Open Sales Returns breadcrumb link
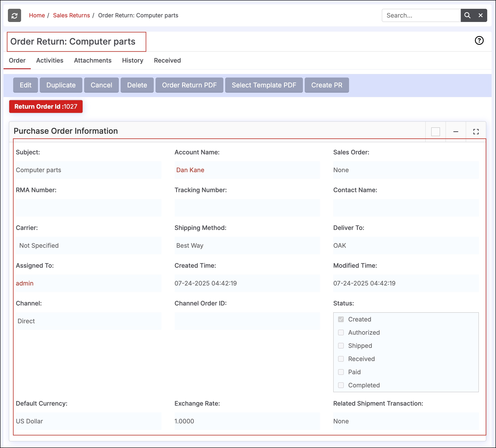Image resolution: width=496 pixels, height=448 pixels. coord(72,16)
